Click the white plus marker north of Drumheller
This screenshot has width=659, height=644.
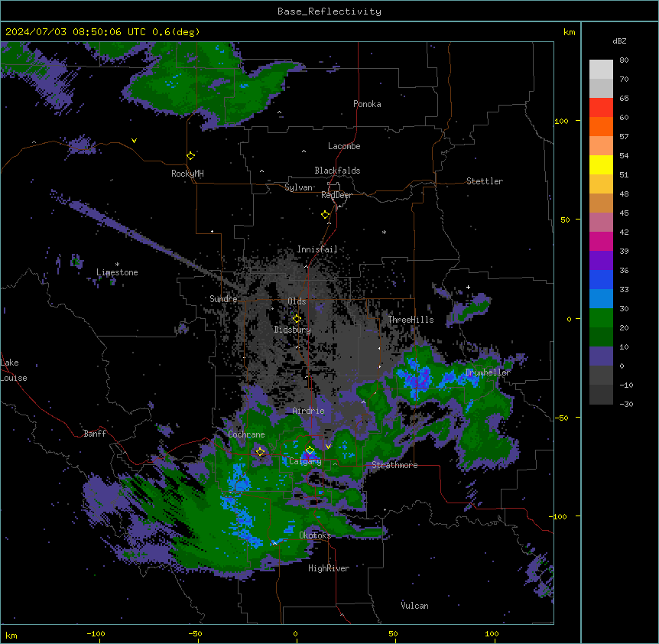(x=468, y=287)
